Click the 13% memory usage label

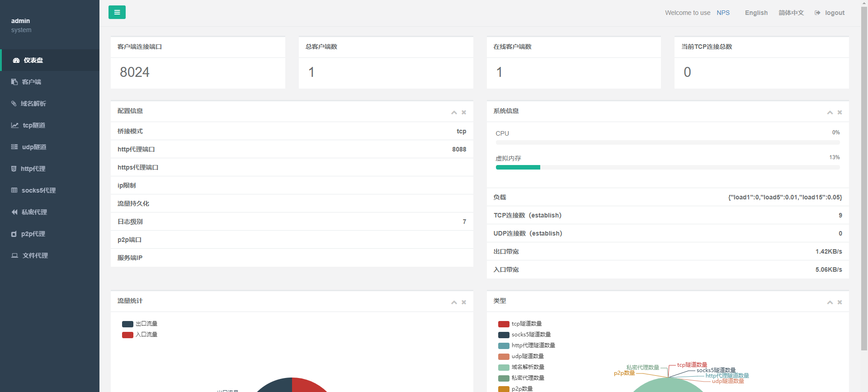(x=835, y=157)
